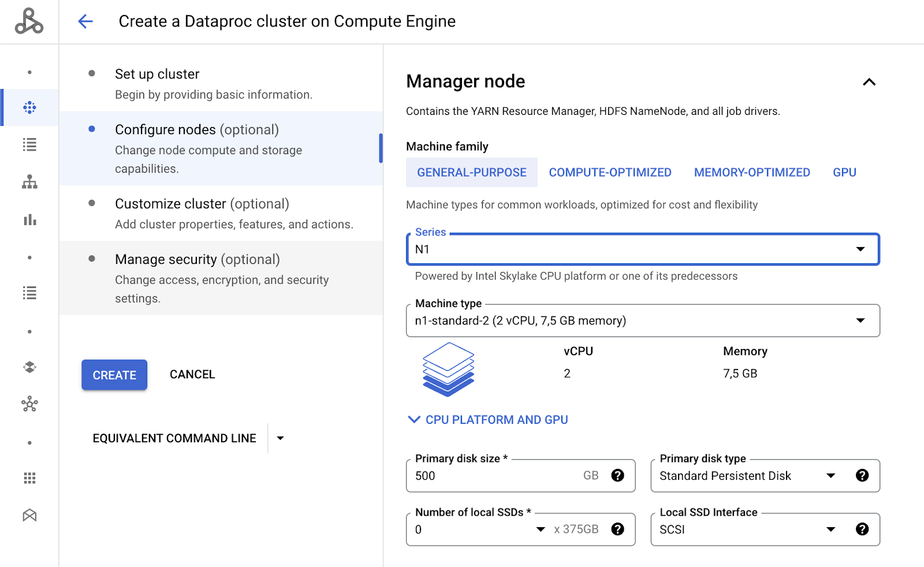Open the Series dropdown
The image size is (924, 567).
pyautogui.click(x=642, y=249)
